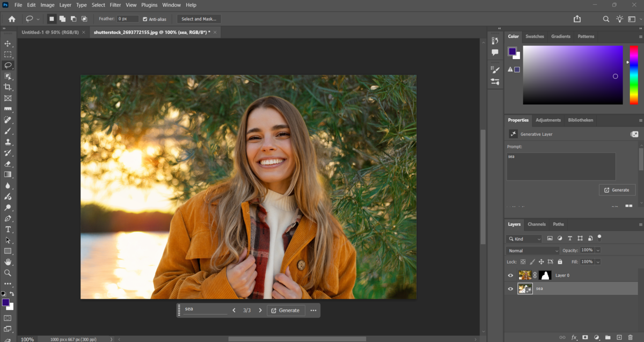Click Generate in the Properties panel
This screenshot has width=644, height=342.
pos(617,190)
